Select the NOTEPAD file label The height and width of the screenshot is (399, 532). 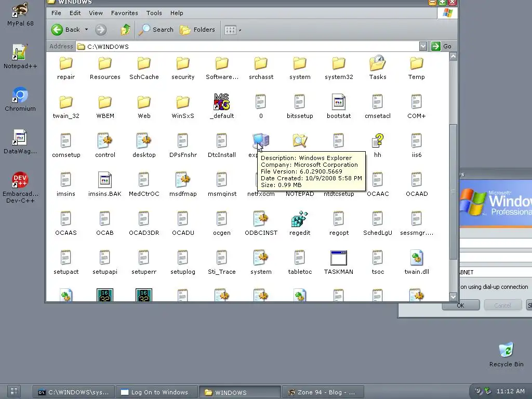300,194
